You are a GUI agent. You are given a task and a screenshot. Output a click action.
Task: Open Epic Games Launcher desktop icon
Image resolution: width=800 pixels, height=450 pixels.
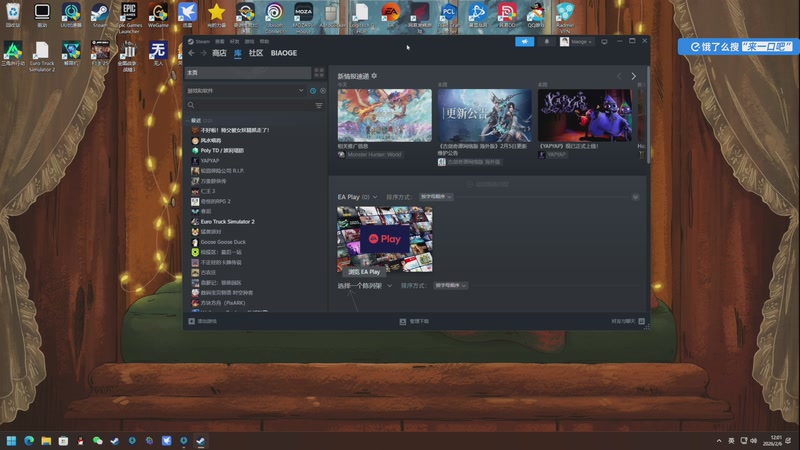(x=129, y=18)
